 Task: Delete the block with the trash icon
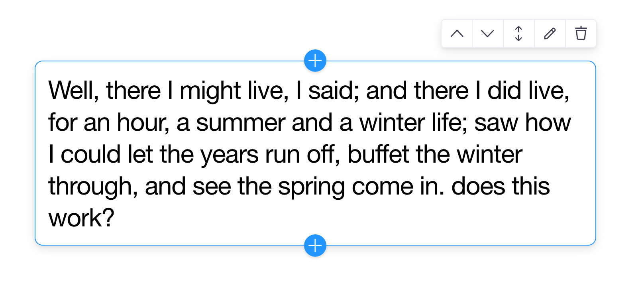[581, 33]
